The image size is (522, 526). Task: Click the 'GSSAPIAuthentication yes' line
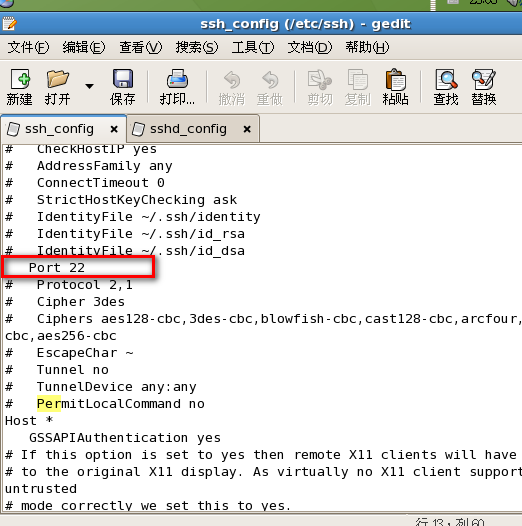tap(125, 438)
